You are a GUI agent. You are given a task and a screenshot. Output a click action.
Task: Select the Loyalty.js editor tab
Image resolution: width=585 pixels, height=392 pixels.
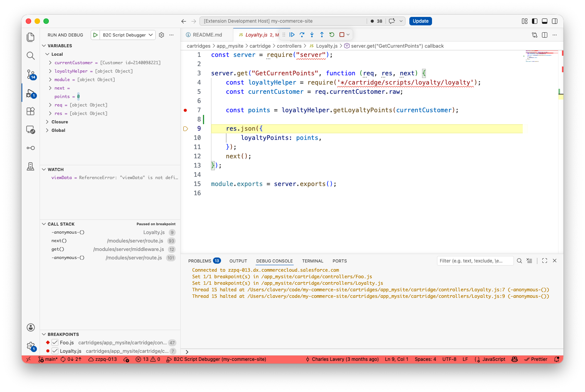tap(256, 35)
